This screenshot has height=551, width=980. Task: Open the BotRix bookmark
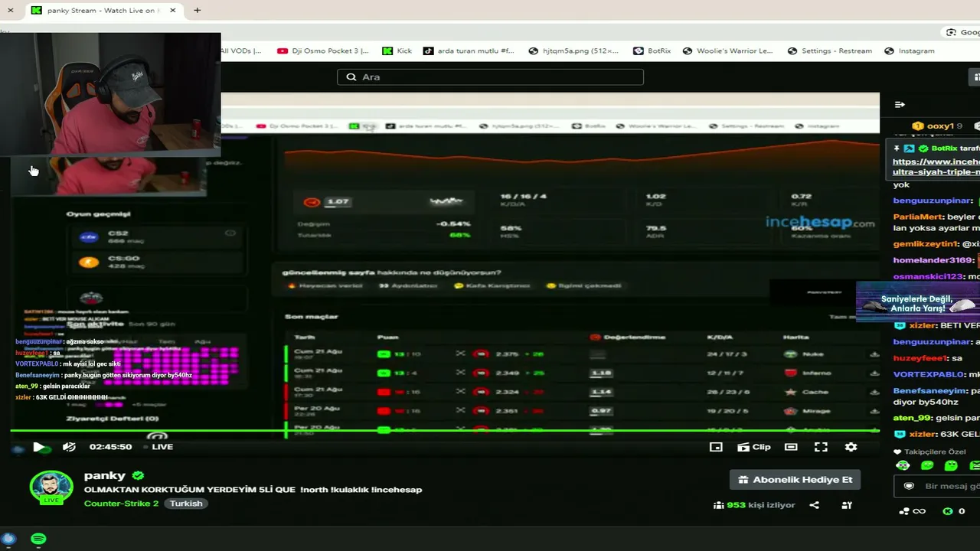click(x=652, y=51)
